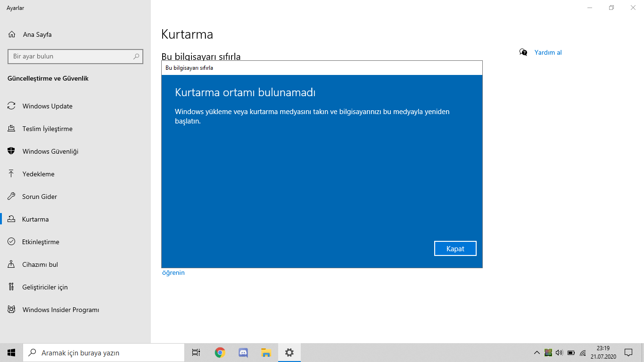Close the Ayarlar window

[633, 8]
